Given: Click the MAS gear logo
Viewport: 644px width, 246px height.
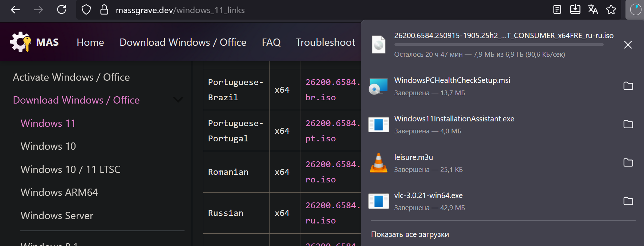Looking at the screenshot, I should (20, 42).
